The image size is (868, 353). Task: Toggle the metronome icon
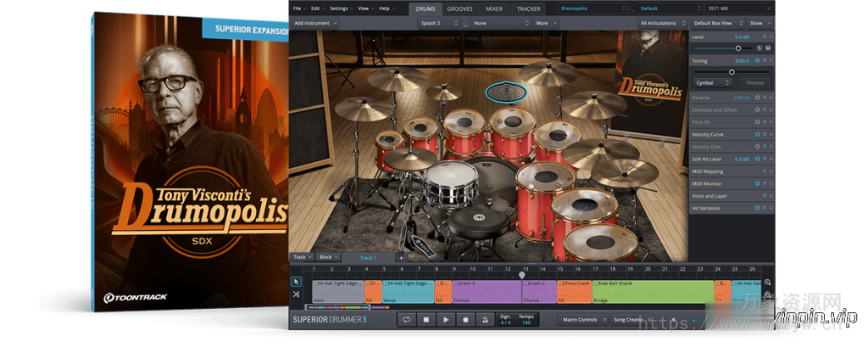(486, 320)
